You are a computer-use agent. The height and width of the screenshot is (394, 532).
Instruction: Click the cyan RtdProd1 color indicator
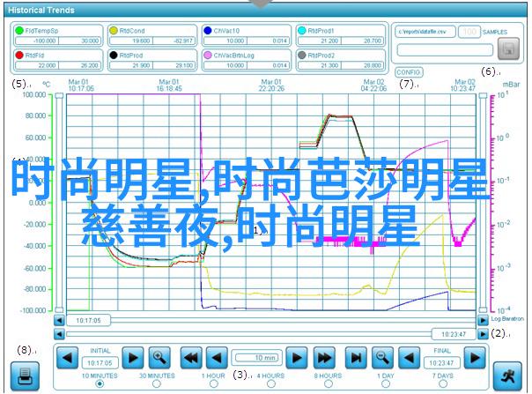pyautogui.click(x=301, y=31)
